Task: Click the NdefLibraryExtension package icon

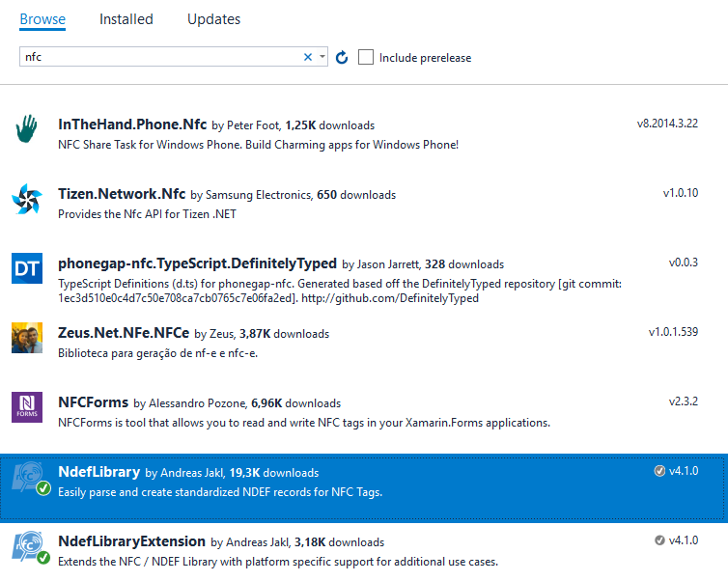Action: coord(30,547)
